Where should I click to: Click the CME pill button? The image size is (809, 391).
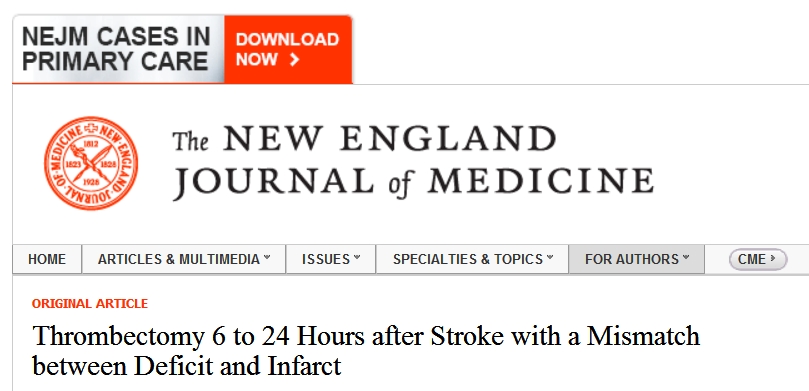(x=758, y=259)
